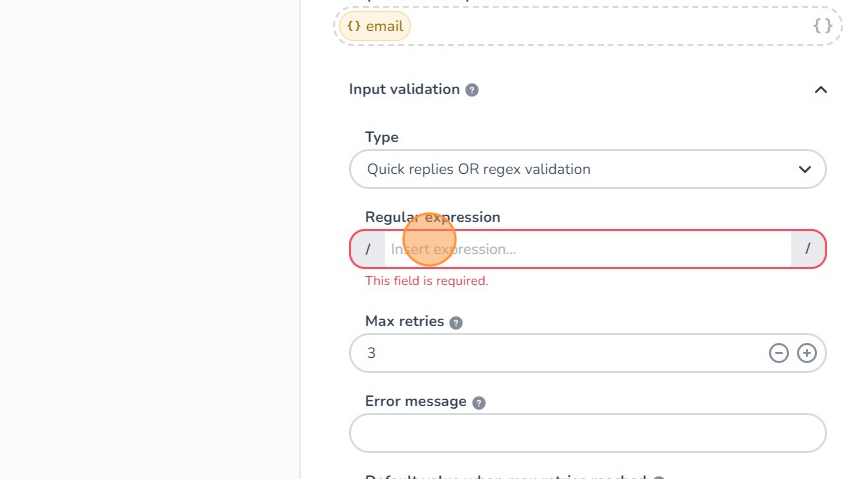Screen dimensions: 861x479
Task: Click the Regular expression label
Action: coord(432,217)
